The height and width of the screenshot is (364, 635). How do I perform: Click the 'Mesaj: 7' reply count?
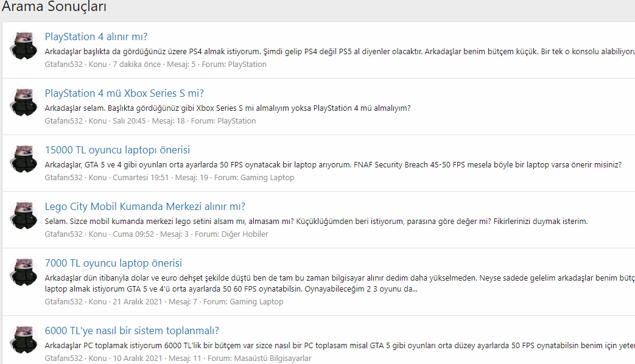click(x=183, y=302)
